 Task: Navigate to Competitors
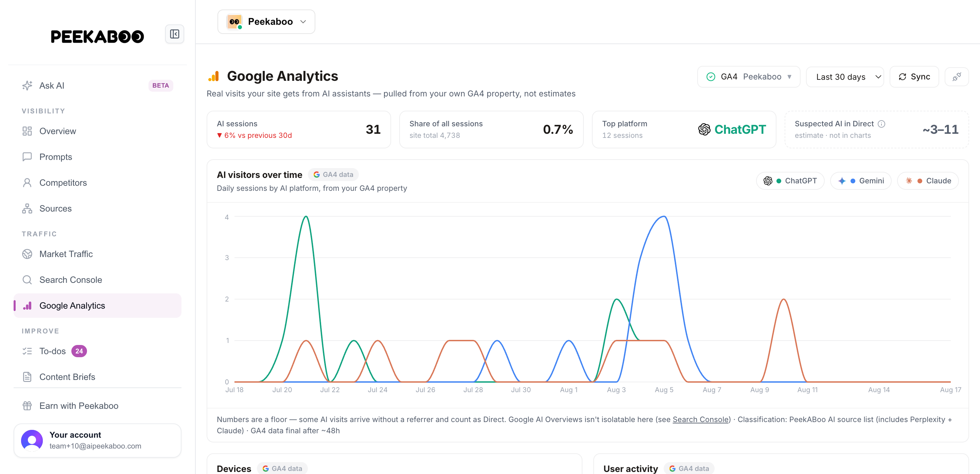click(x=98, y=183)
